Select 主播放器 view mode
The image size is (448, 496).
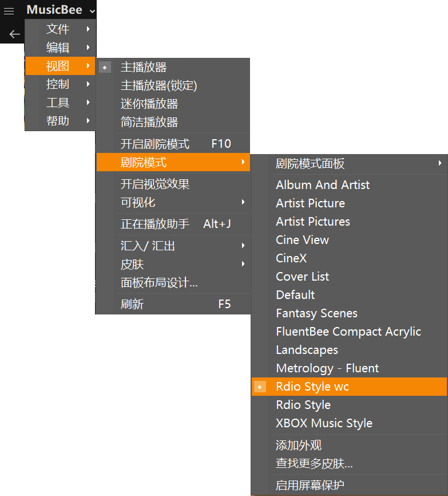tap(173, 67)
